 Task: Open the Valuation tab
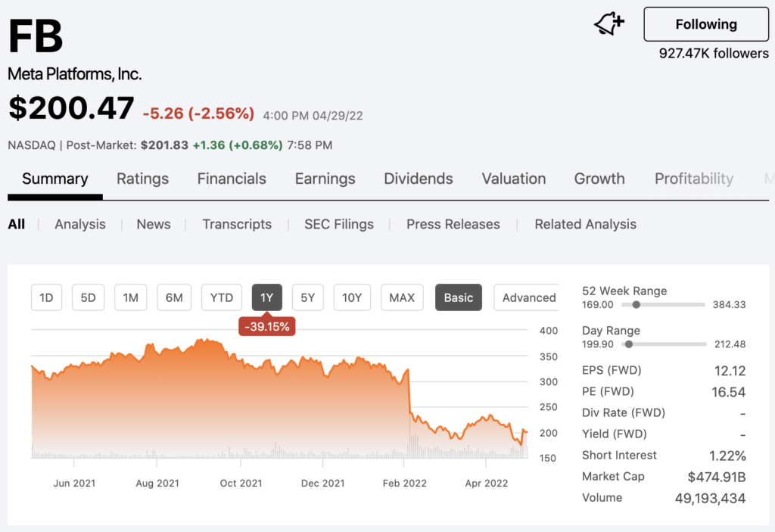point(514,179)
